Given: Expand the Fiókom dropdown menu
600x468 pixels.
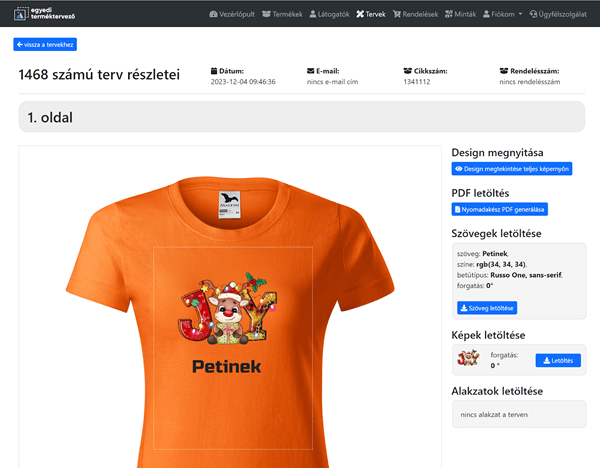Looking at the screenshot, I should [x=502, y=14].
